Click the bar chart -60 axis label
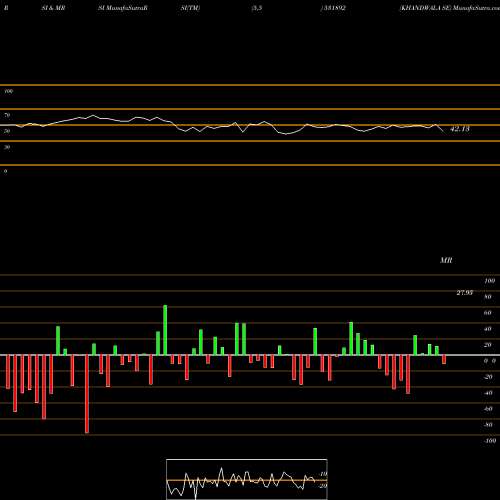 (488, 409)
